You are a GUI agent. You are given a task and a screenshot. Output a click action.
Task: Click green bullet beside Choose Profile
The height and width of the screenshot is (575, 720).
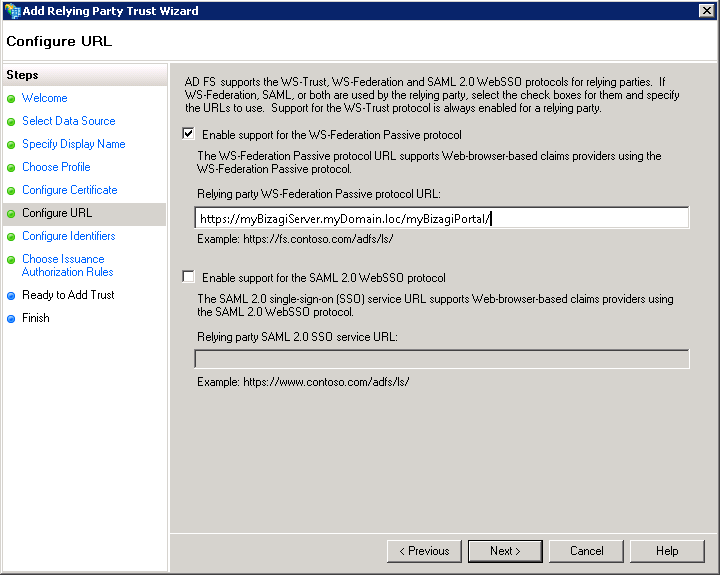pos(11,168)
